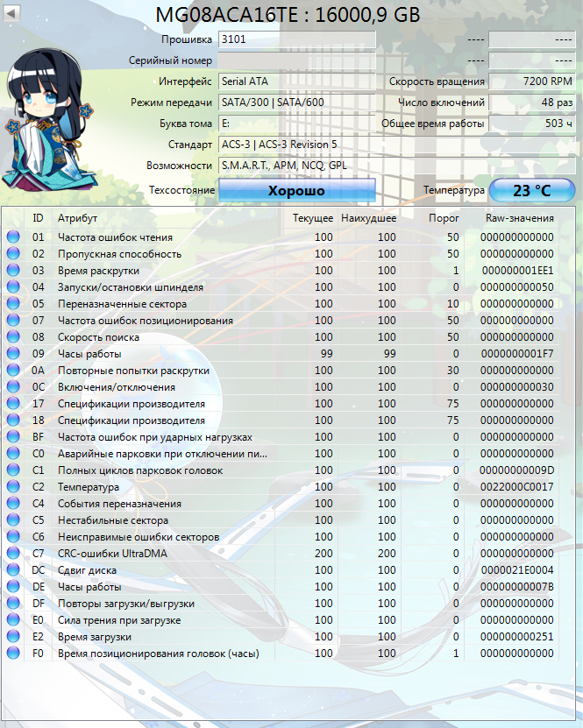Select the Время загрузки row
583x728 pixels.
point(281,637)
